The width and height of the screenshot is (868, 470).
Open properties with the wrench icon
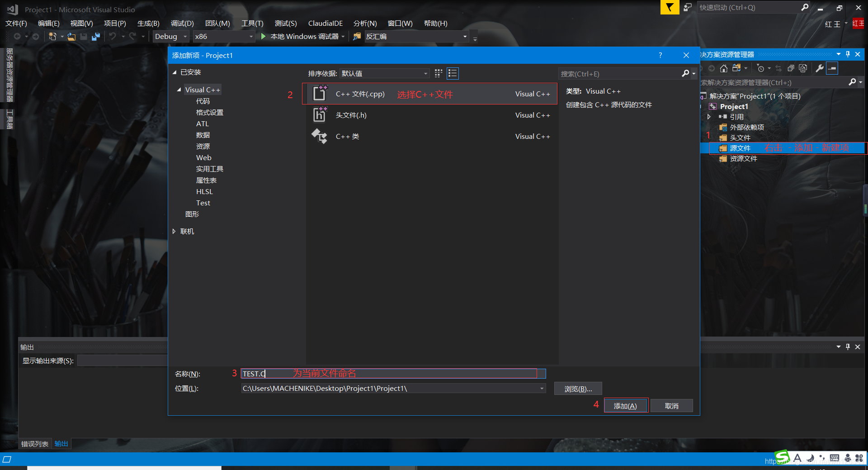pos(819,68)
